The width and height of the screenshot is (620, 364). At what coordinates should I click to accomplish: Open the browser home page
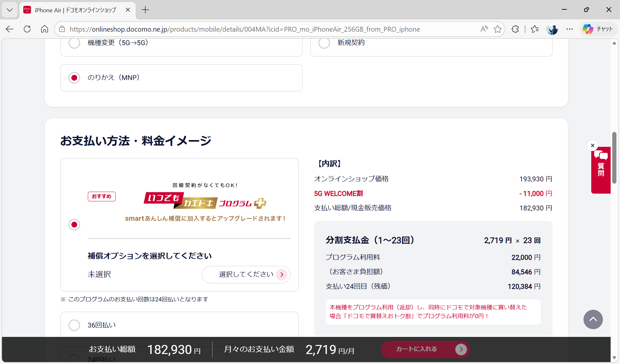44,29
